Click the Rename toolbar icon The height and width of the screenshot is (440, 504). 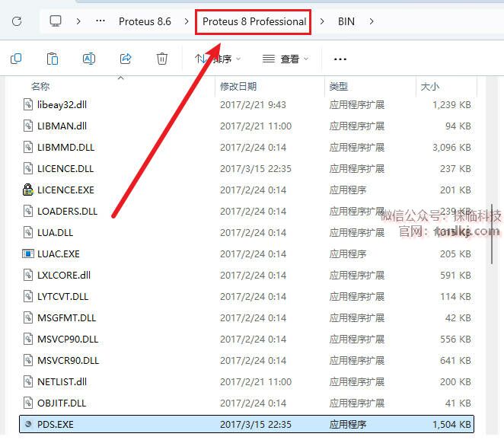coord(89,59)
